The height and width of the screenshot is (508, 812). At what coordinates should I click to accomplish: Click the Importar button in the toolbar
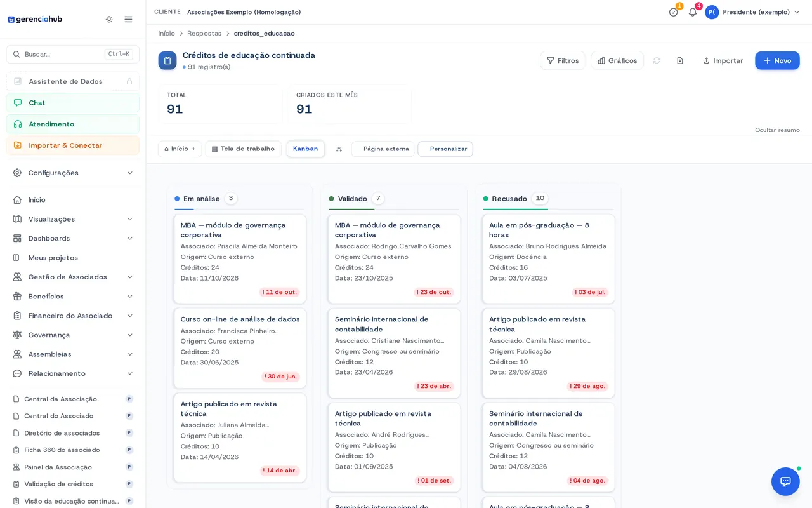(723, 60)
